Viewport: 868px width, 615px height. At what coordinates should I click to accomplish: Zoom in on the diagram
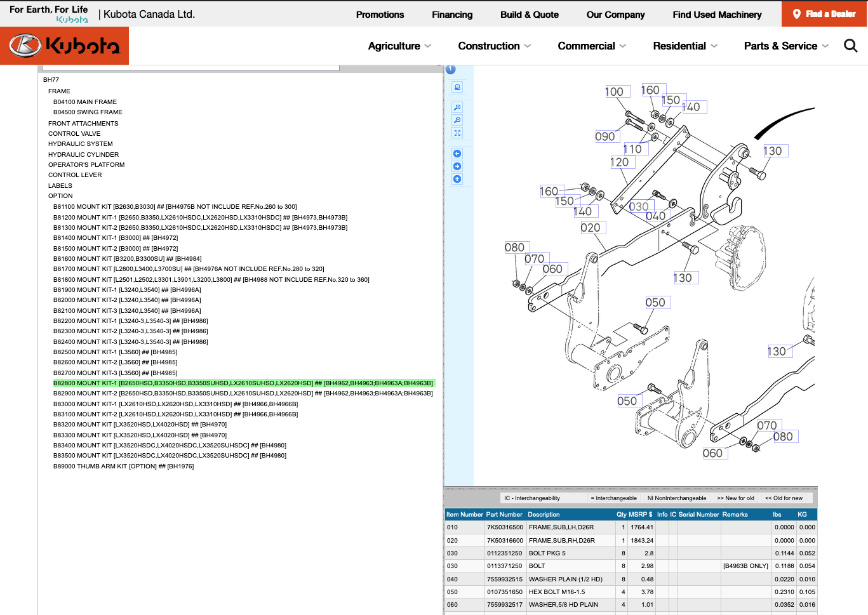[457, 107]
